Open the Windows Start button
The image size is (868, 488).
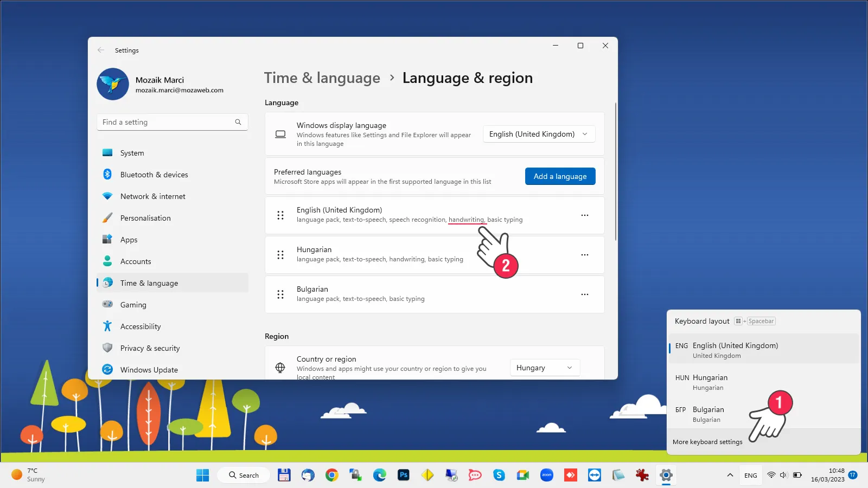(x=202, y=476)
